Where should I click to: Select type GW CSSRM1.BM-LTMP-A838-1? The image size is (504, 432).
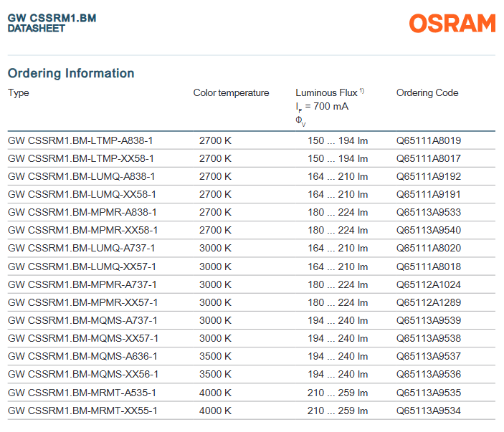click(80, 140)
